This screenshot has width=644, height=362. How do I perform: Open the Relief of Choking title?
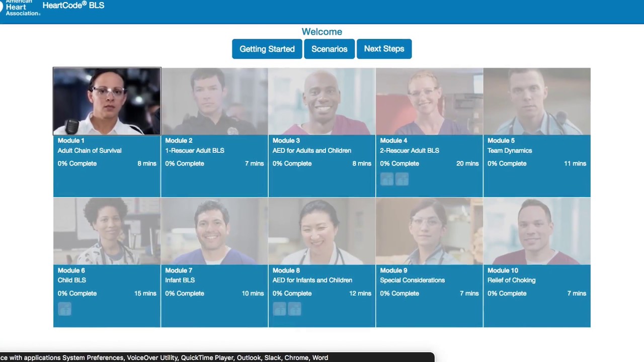point(512,280)
